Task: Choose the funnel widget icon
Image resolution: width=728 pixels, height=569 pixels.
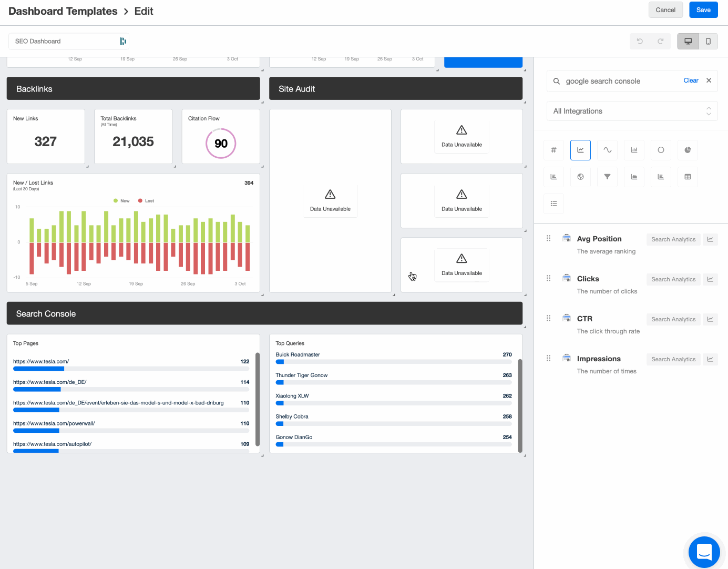Action: click(x=607, y=177)
